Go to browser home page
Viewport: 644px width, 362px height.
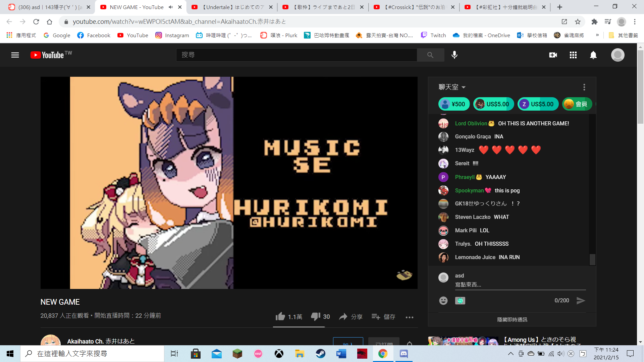click(x=49, y=22)
